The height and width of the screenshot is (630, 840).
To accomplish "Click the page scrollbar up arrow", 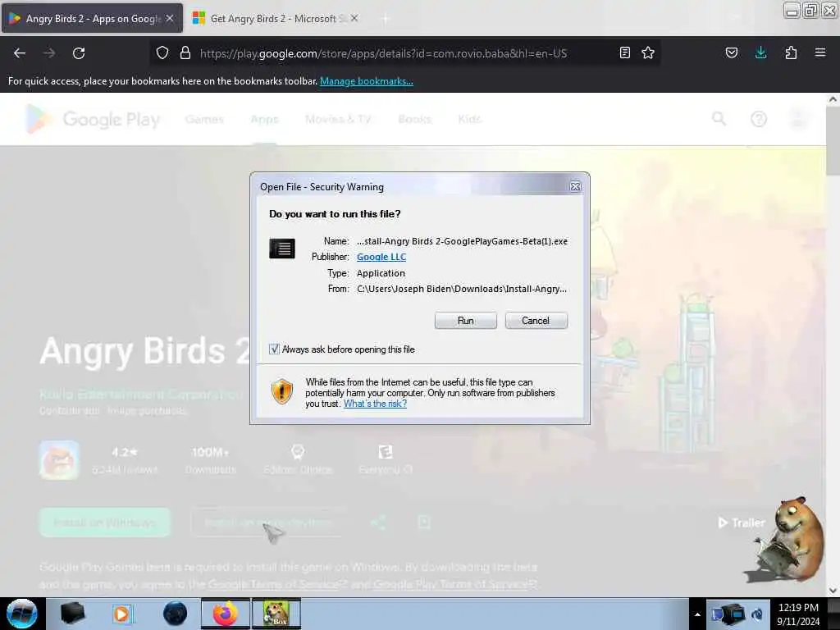I will [833, 99].
